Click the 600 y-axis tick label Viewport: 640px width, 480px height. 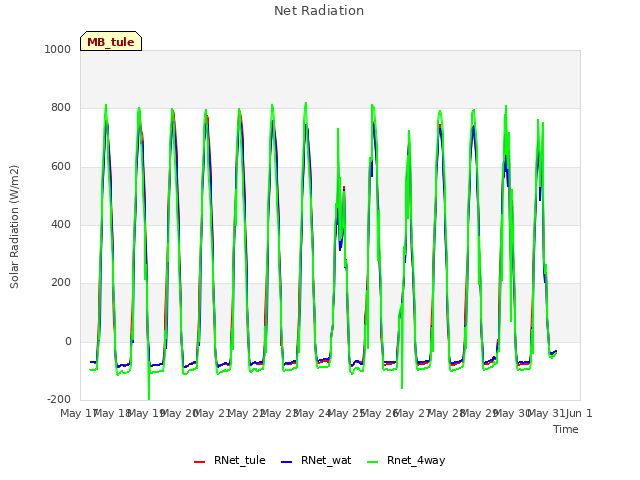tap(61, 166)
